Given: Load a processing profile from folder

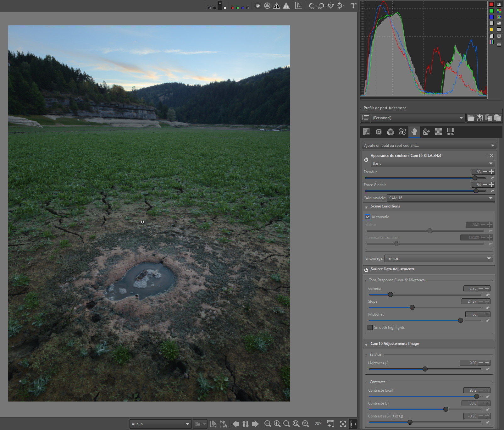Looking at the screenshot, I should click(x=471, y=118).
